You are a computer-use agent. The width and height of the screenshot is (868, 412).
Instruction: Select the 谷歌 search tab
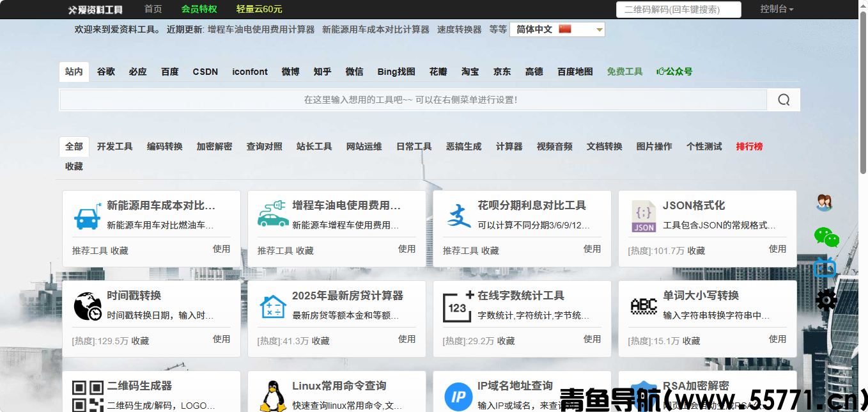point(106,72)
